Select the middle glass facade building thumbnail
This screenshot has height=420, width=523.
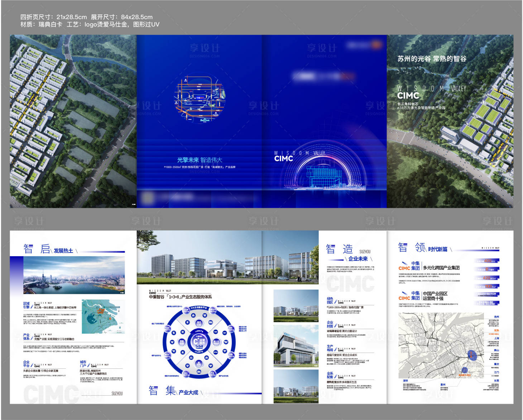click(296, 345)
